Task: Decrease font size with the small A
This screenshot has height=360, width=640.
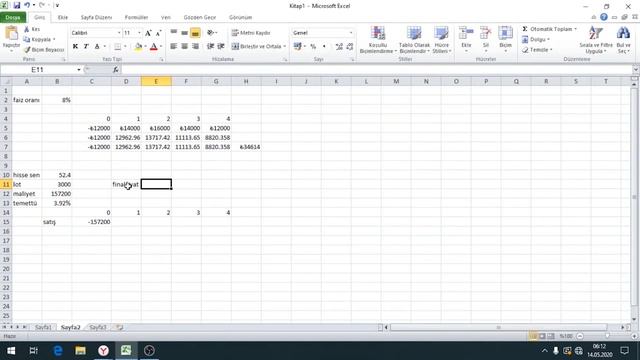Action: [x=158, y=33]
